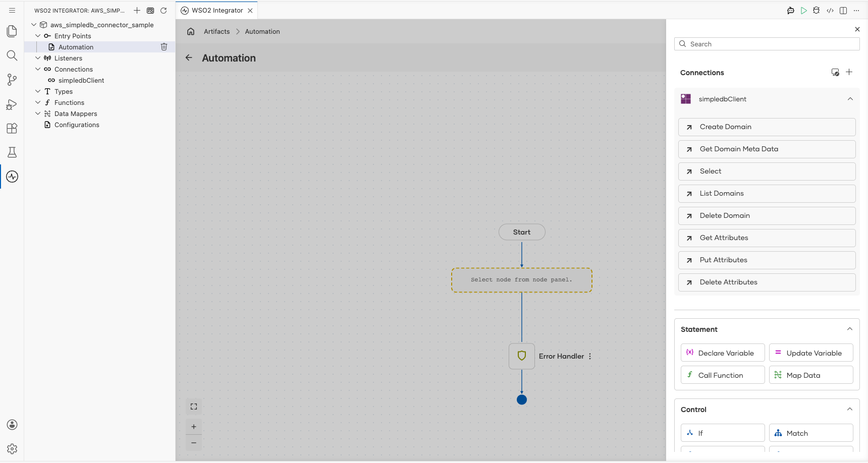
Task: Click the split editor icon
Action: tap(843, 11)
